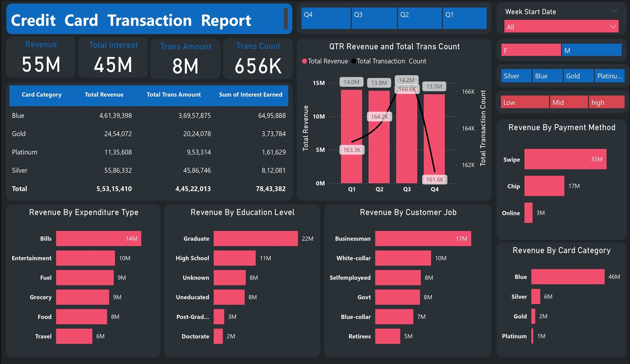Click Total Revenue legend pink marker

coord(305,61)
